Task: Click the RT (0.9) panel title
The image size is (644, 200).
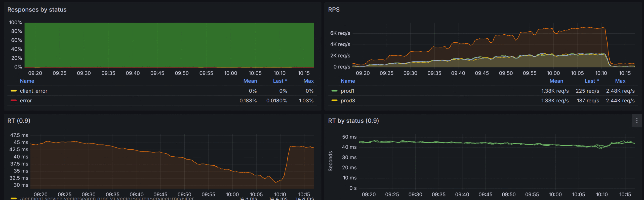Action: [x=19, y=121]
